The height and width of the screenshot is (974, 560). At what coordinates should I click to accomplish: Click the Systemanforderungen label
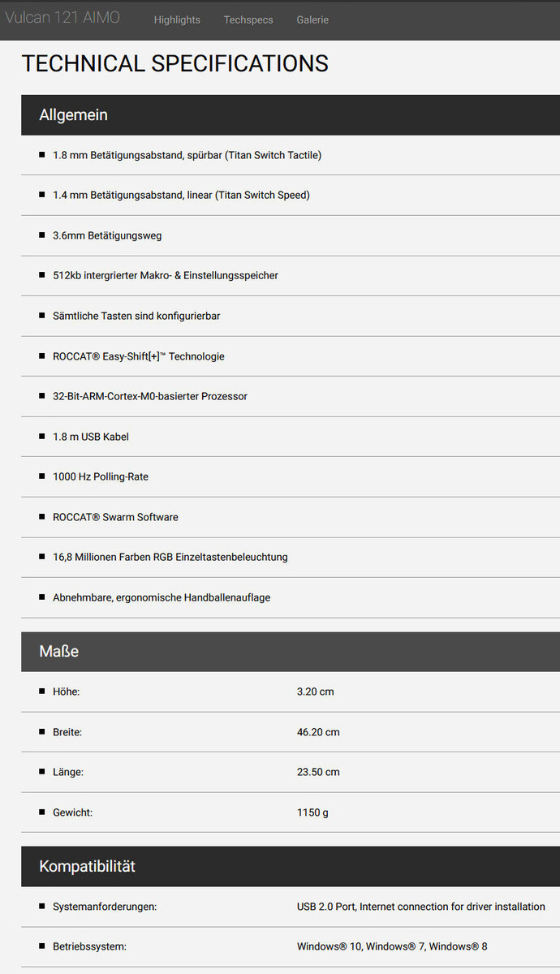[105, 907]
